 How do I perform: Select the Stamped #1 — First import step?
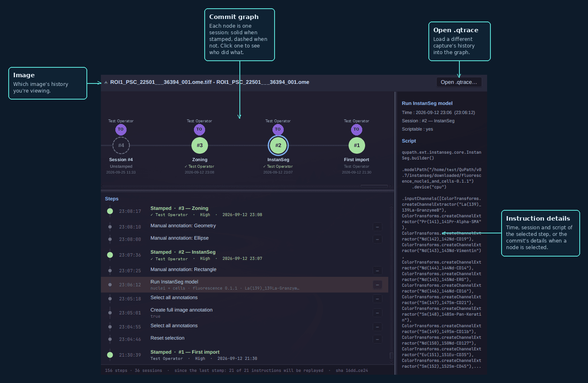click(x=244, y=355)
